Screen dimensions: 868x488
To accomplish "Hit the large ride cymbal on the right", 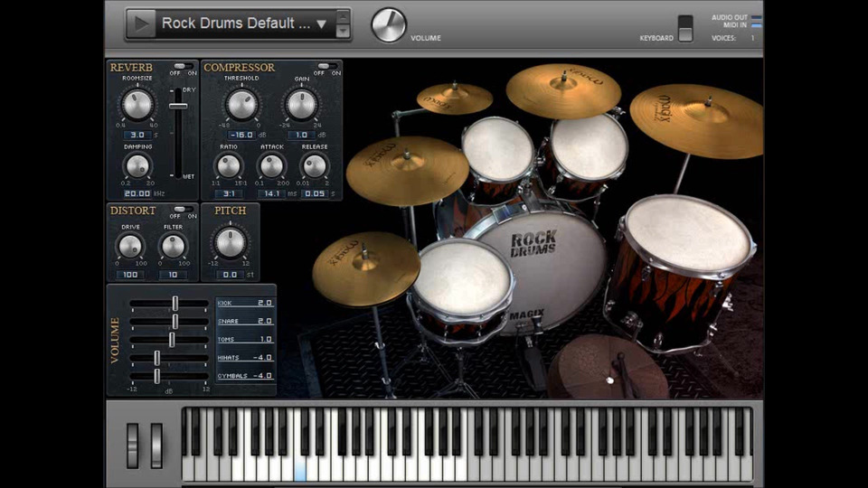I will pyautogui.click(x=699, y=120).
